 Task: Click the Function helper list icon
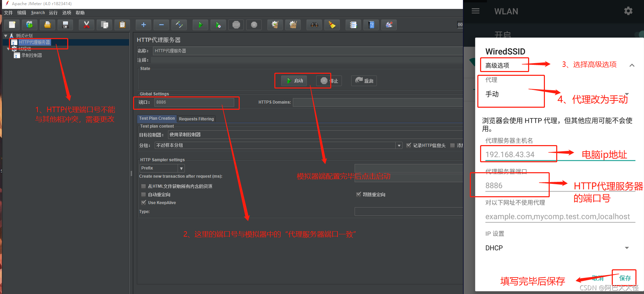[x=354, y=25]
